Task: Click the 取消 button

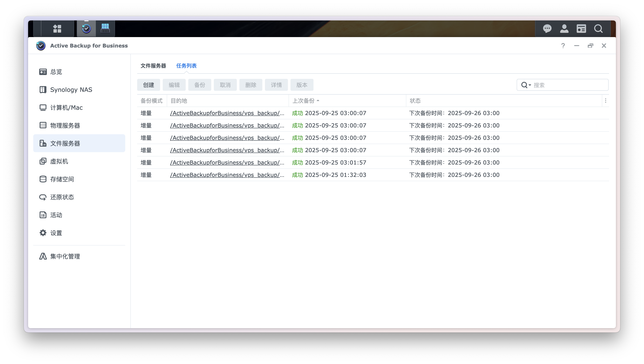Action: tap(225, 85)
